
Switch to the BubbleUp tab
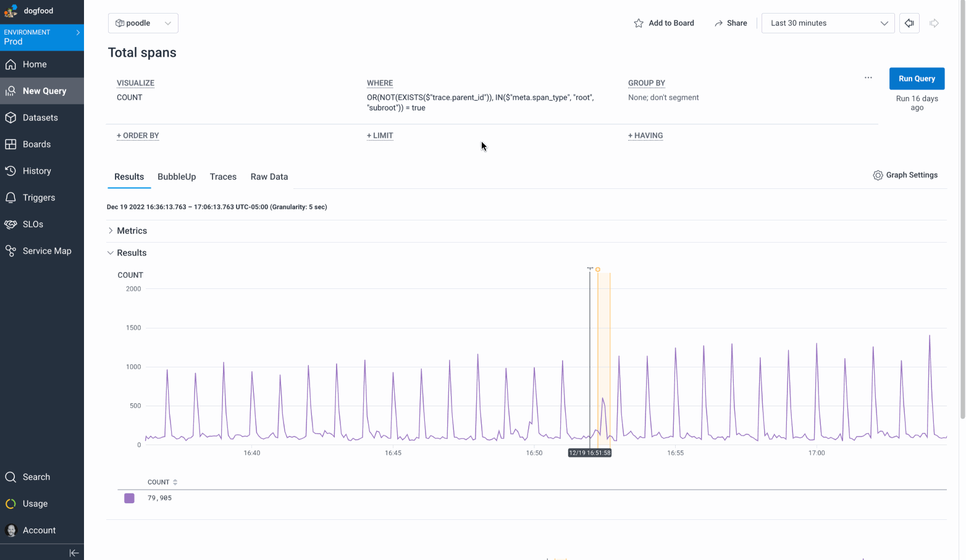tap(177, 177)
